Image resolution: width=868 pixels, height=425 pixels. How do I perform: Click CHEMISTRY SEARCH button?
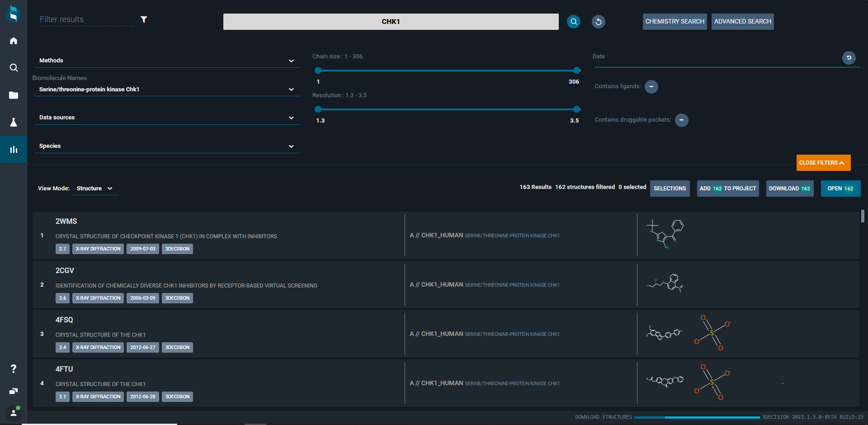[x=675, y=22]
